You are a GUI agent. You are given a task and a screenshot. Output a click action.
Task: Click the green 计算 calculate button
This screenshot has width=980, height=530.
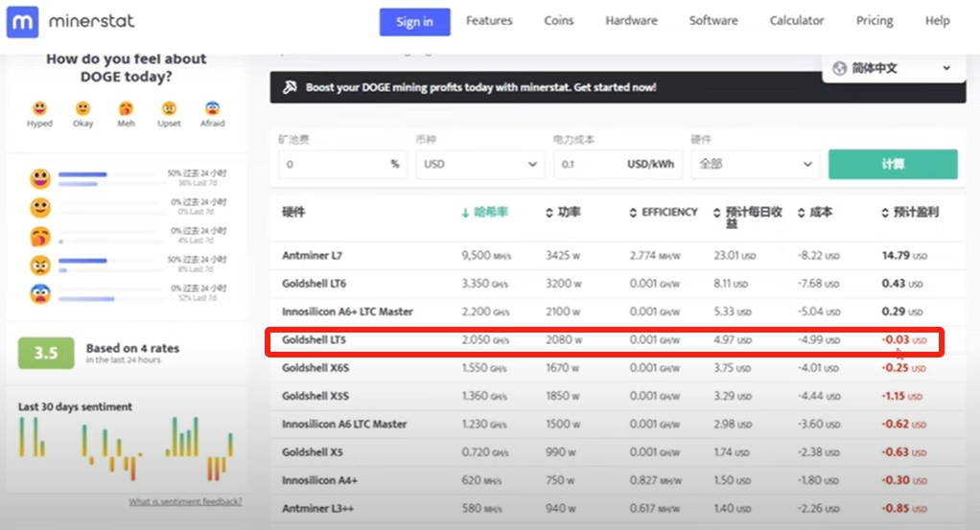point(893,165)
